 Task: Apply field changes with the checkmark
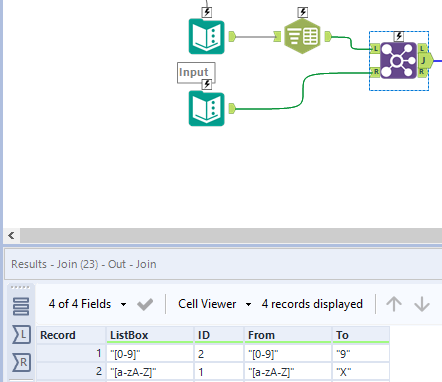click(x=145, y=304)
